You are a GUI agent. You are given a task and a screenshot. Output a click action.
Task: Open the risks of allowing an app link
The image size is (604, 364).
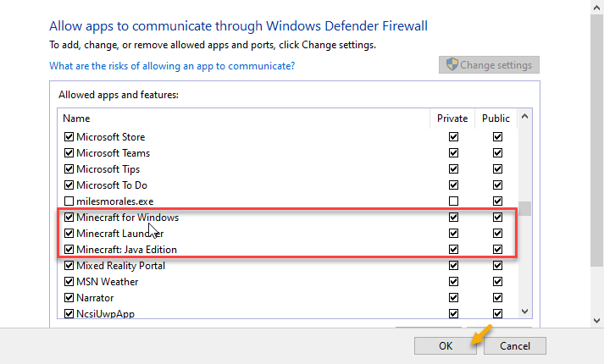point(172,66)
